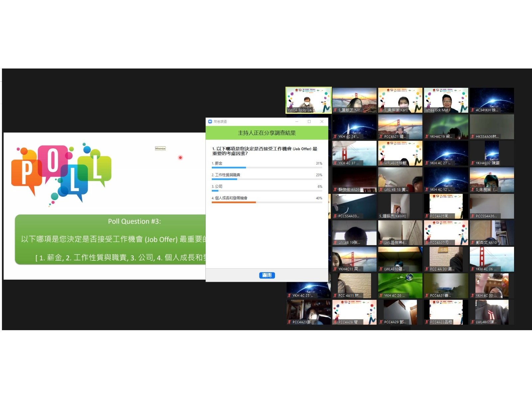Click the green Poll Question #3 box
The image size is (532, 399).
click(x=110, y=239)
